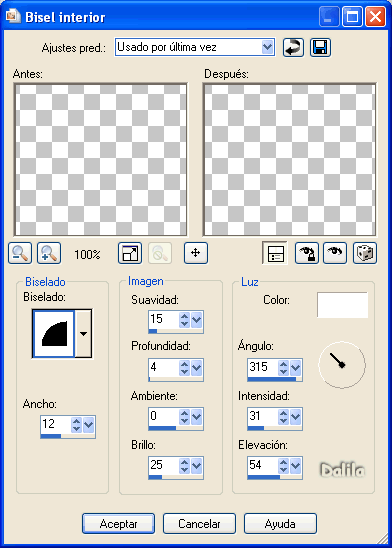The height and width of the screenshot is (548, 392).
Task: Zoom in the preview with the plus magnifier
Action: point(49,253)
